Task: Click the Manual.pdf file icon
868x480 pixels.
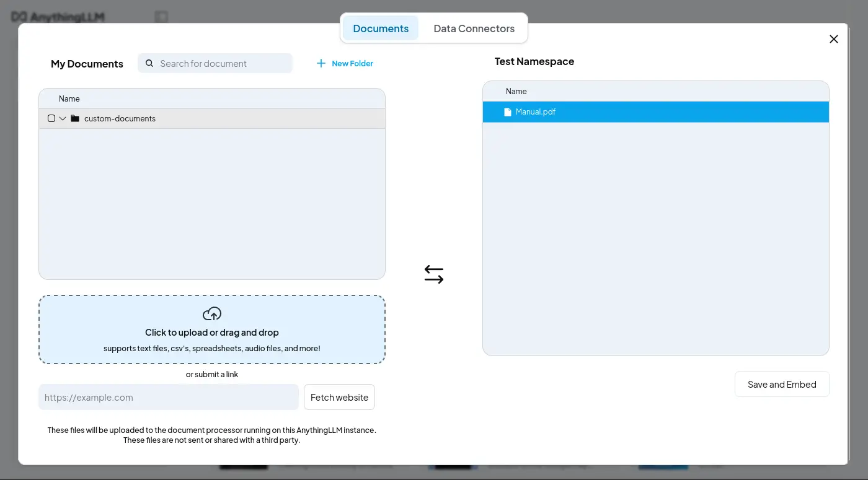Action: 508,112
